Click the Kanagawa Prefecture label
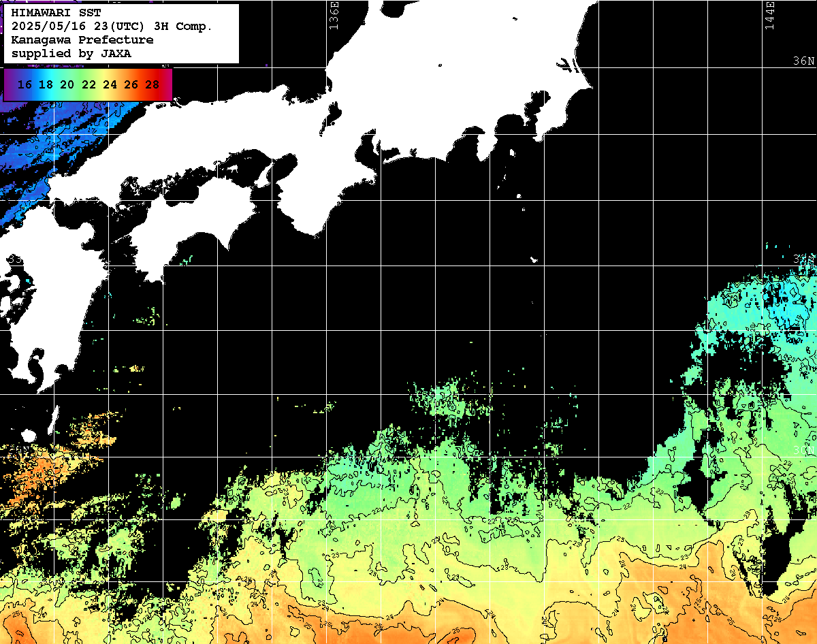Screen dimensions: 817x644 (x=82, y=40)
